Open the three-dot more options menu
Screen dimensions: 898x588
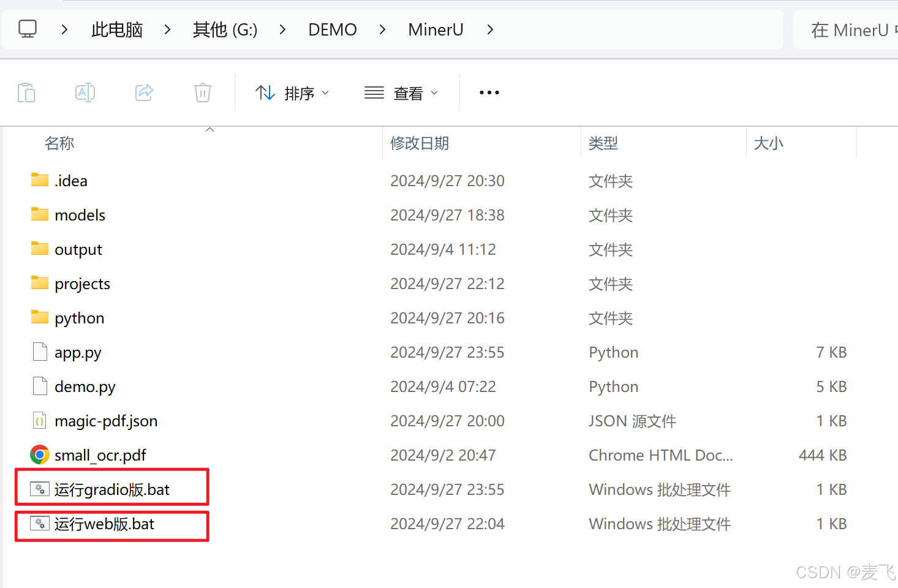click(x=489, y=92)
